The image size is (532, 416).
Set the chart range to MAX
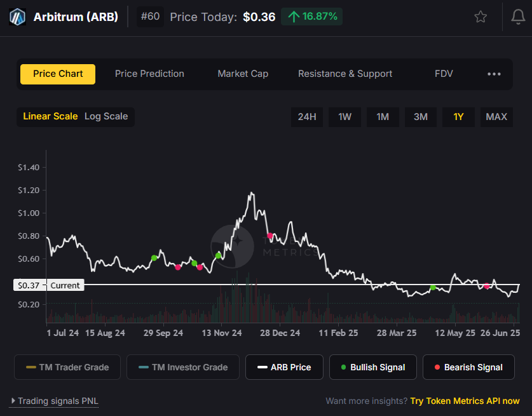coord(496,117)
